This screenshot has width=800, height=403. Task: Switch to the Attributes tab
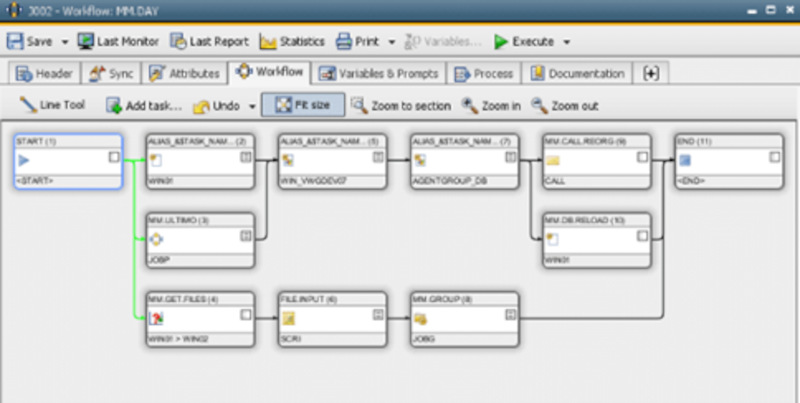click(x=184, y=73)
